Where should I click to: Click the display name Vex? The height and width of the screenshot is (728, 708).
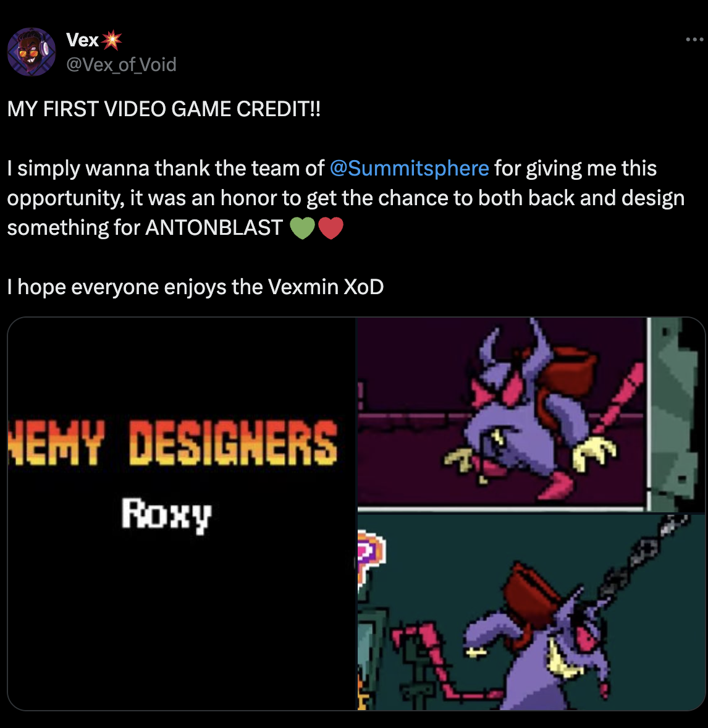82,40
